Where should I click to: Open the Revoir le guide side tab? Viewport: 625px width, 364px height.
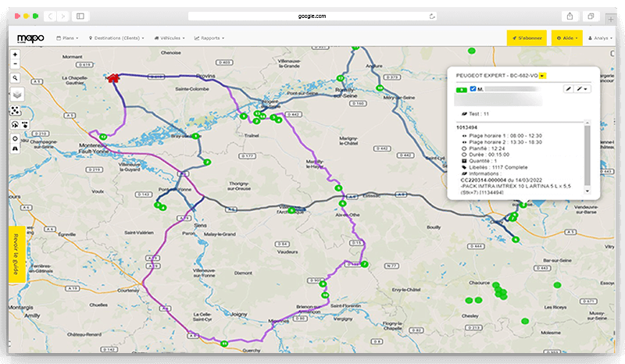(16, 255)
